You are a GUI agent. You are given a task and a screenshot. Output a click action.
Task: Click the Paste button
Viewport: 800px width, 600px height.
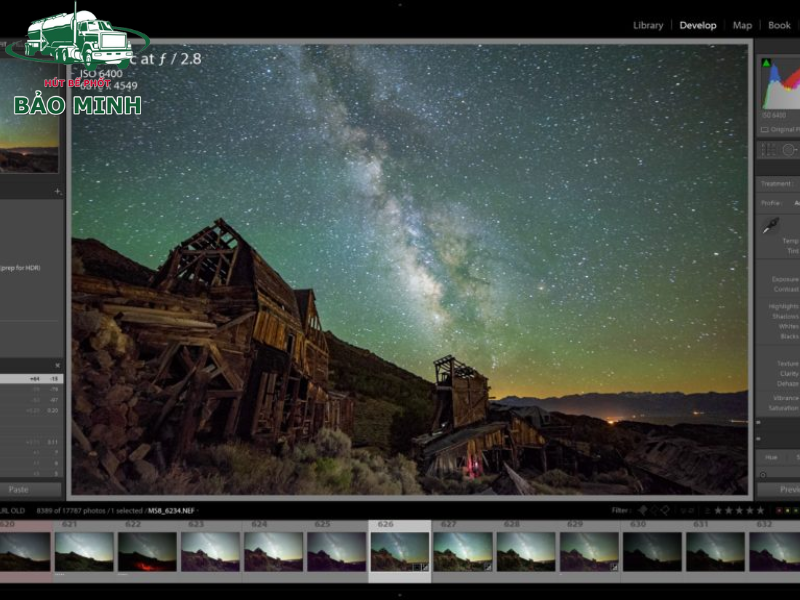17,489
